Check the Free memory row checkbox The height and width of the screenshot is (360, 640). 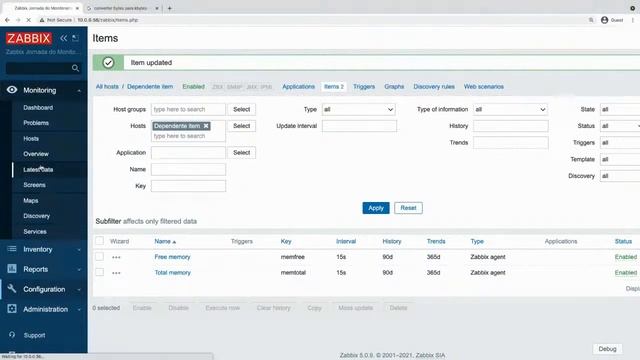pos(100,256)
